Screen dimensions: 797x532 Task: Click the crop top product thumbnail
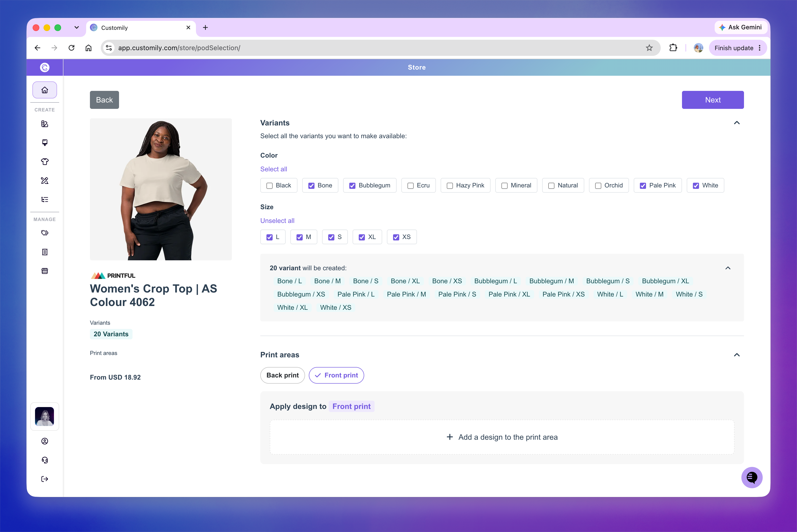[161, 189]
